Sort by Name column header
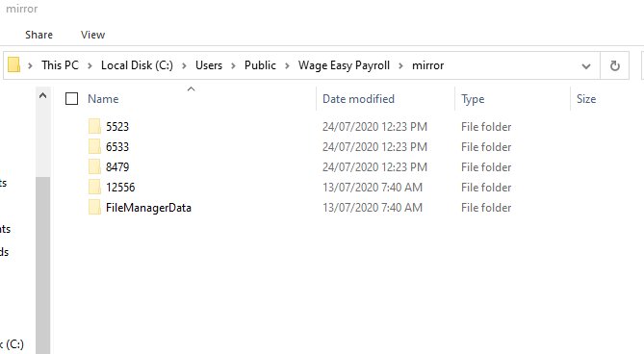The height and width of the screenshot is (354, 644). coord(103,99)
